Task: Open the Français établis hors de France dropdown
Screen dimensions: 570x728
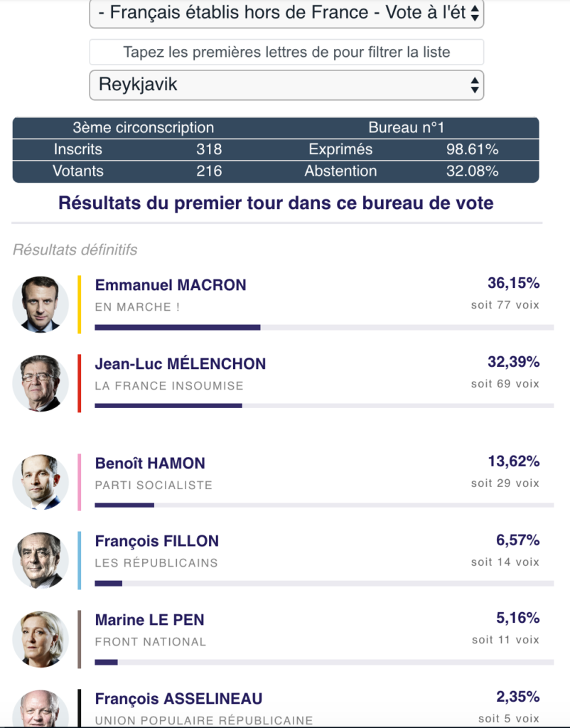Action: click(x=286, y=14)
